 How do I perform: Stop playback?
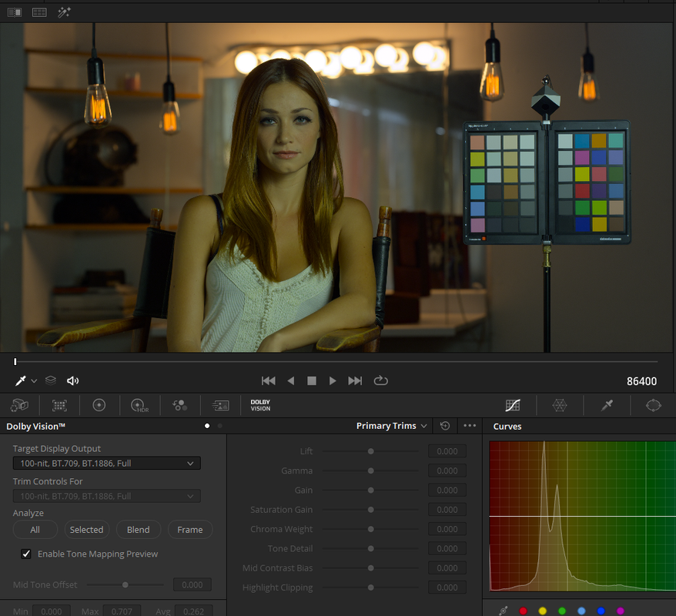312,380
